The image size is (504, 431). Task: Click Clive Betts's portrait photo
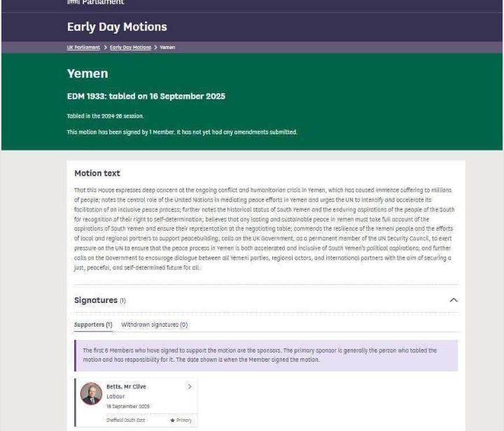[91, 394]
